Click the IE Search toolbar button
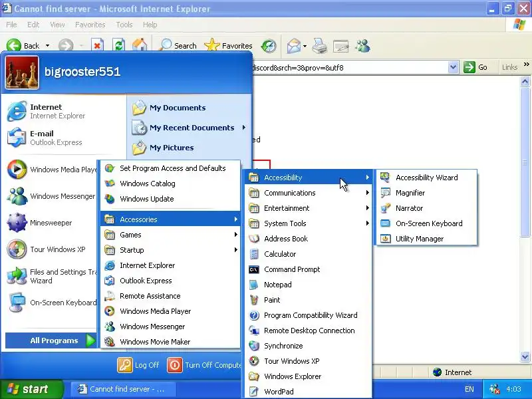The image size is (532, 399). click(178, 45)
